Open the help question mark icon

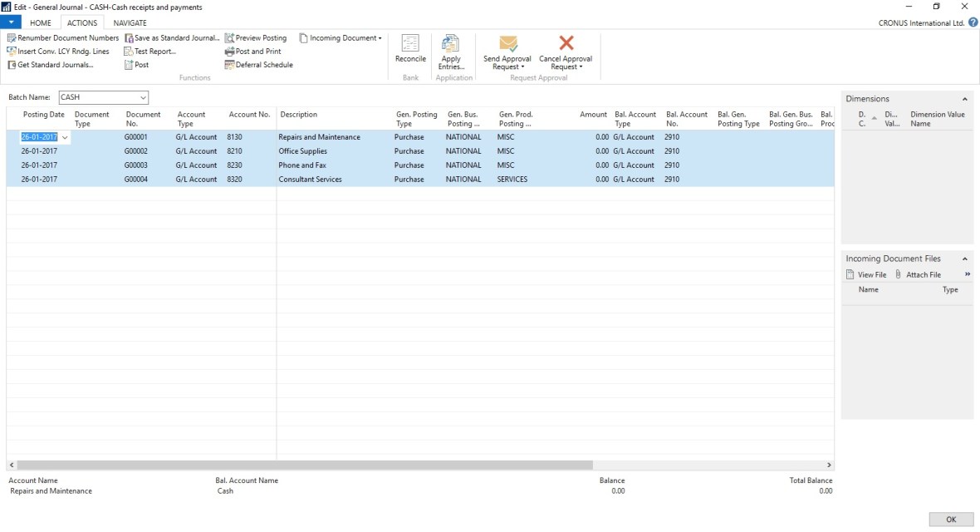(x=973, y=23)
